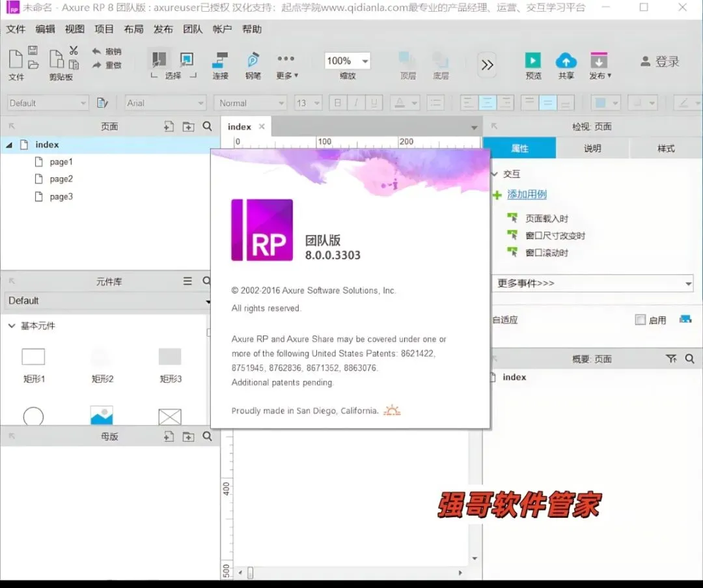Select page2 in the page tree
Viewport: 703px width, 588px height.
tap(61, 179)
